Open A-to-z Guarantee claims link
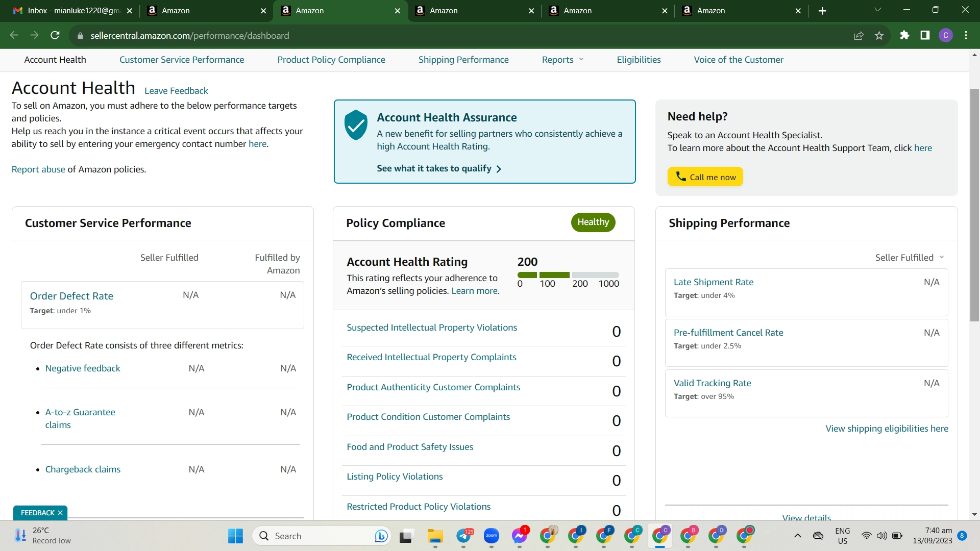This screenshot has height=551, width=980. pyautogui.click(x=80, y=418)
